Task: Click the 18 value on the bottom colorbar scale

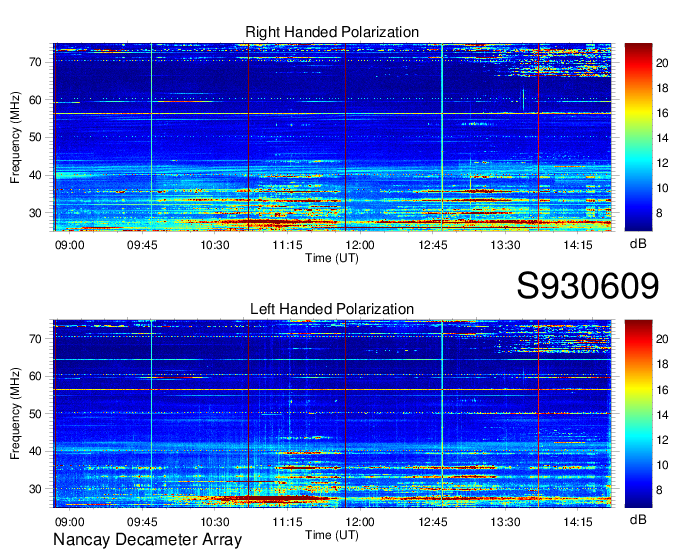Action: (x=662, y=365)
